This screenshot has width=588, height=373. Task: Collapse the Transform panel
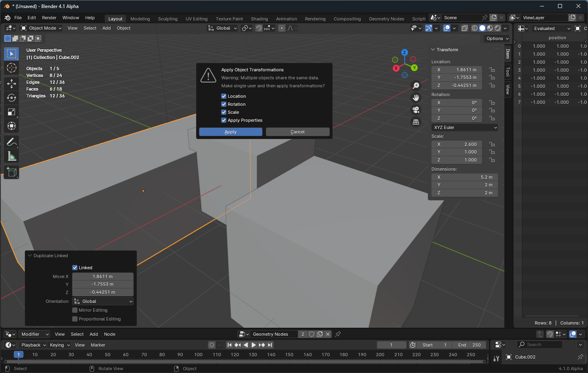pyautogui.click(x=433, y=50)
